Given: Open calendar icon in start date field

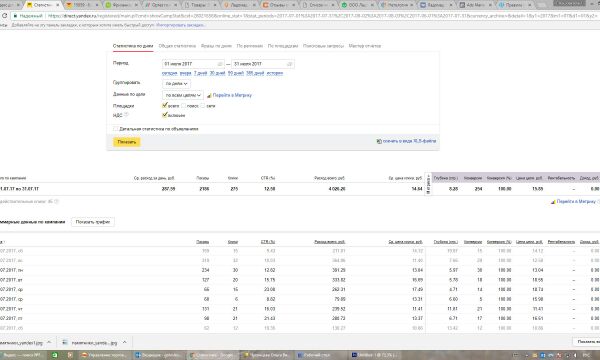Looking at the screenshot, I should (x=220, y=64).
